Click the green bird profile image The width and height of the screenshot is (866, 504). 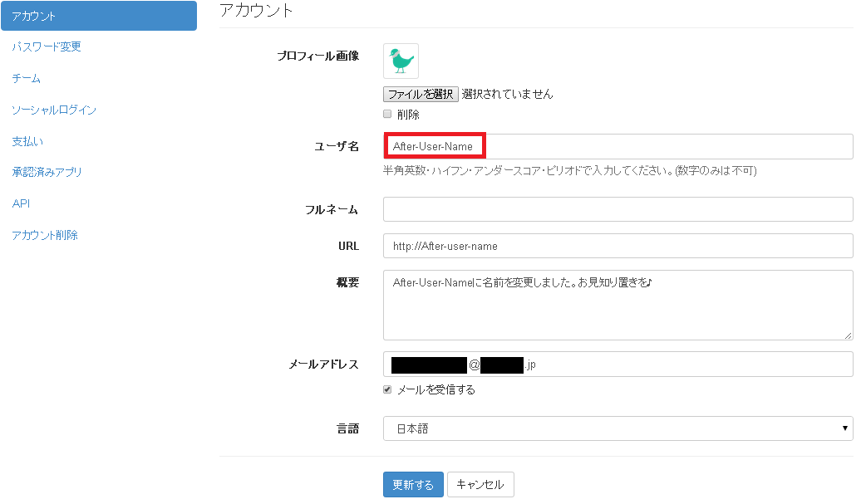point(401,61)
